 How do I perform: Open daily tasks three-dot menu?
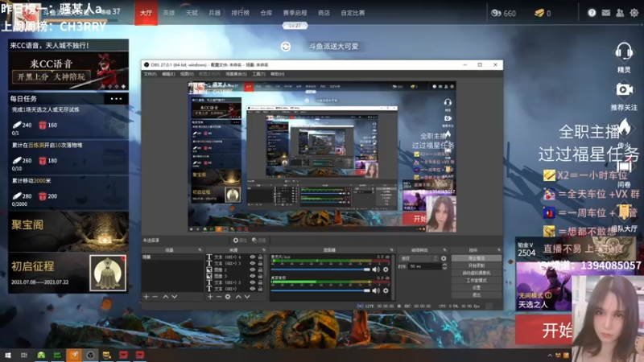pyautogui.click(x=116, y=98)
